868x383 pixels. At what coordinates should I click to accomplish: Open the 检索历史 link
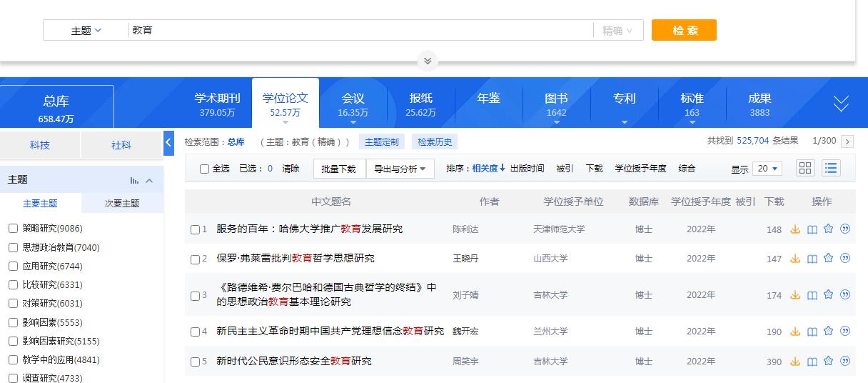click(435, 141)
